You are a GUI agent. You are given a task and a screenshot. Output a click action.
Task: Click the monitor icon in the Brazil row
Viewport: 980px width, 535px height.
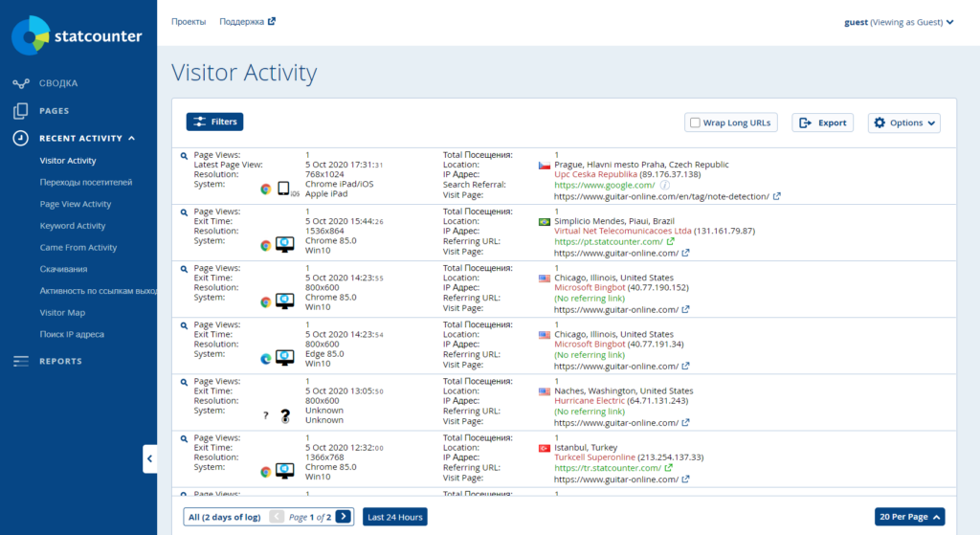285,244
